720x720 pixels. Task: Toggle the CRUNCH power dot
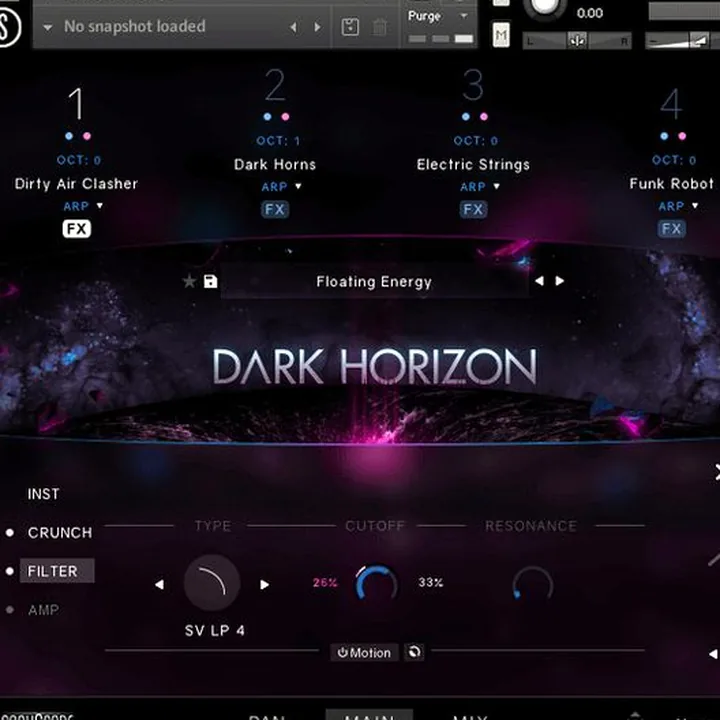10,533
